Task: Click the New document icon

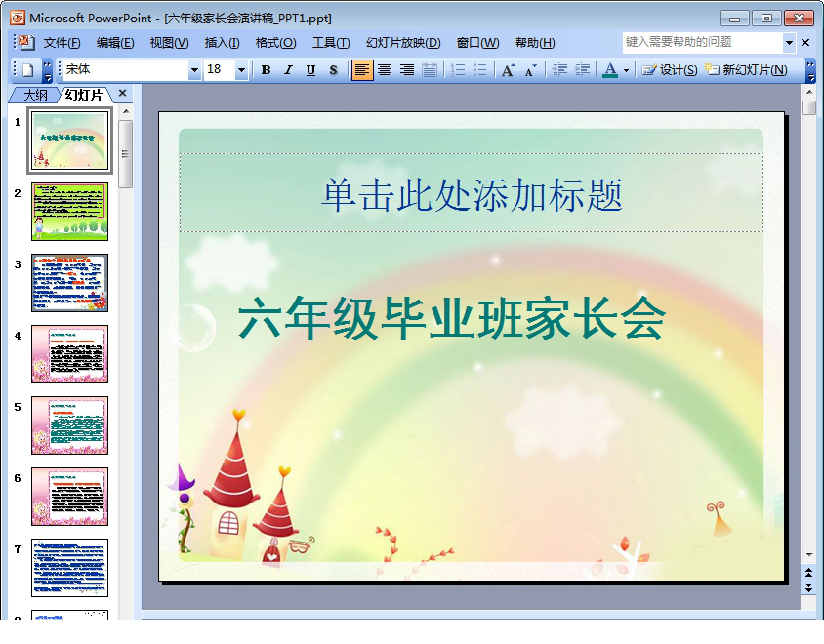Action: (x=28, y=70)
